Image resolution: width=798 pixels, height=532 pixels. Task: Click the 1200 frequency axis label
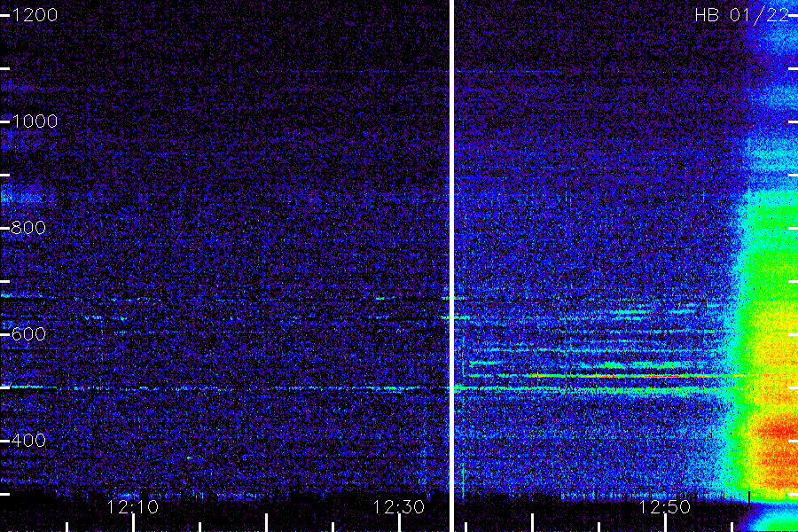(x=35, y=15)
